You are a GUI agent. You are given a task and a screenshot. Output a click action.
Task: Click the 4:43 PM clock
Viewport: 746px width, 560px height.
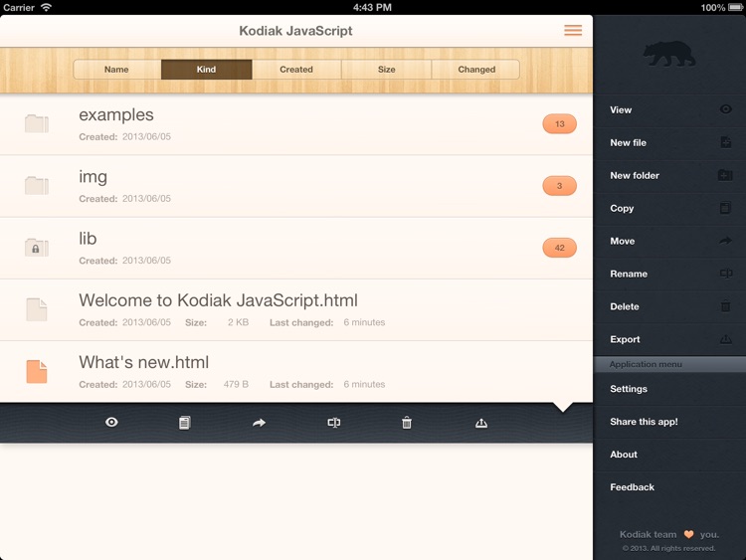pos(372,7)
